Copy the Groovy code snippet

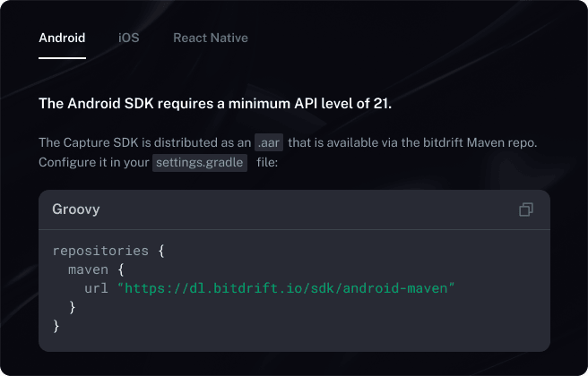point(526,209)
